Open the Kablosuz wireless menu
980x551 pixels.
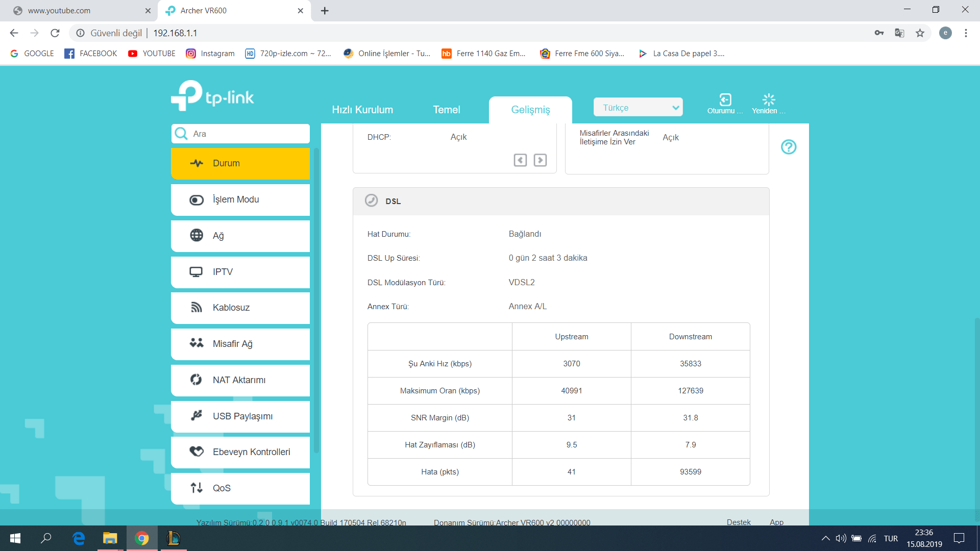click(x=240, y=308)
